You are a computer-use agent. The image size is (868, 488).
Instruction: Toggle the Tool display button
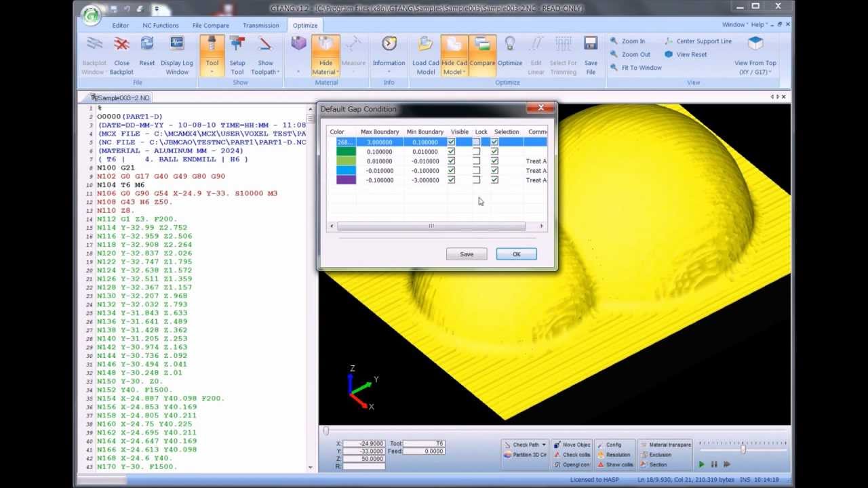pyautogui.click(x=212, y=55)
